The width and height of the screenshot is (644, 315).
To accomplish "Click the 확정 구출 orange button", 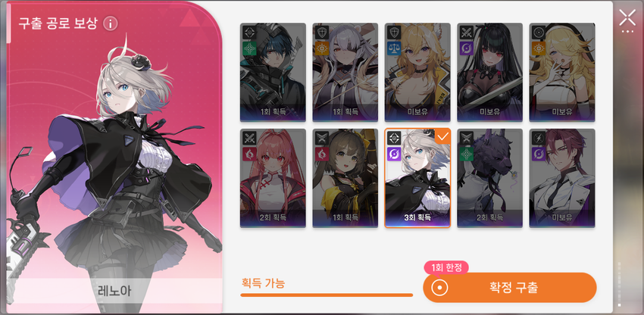I will pos(510,288).
